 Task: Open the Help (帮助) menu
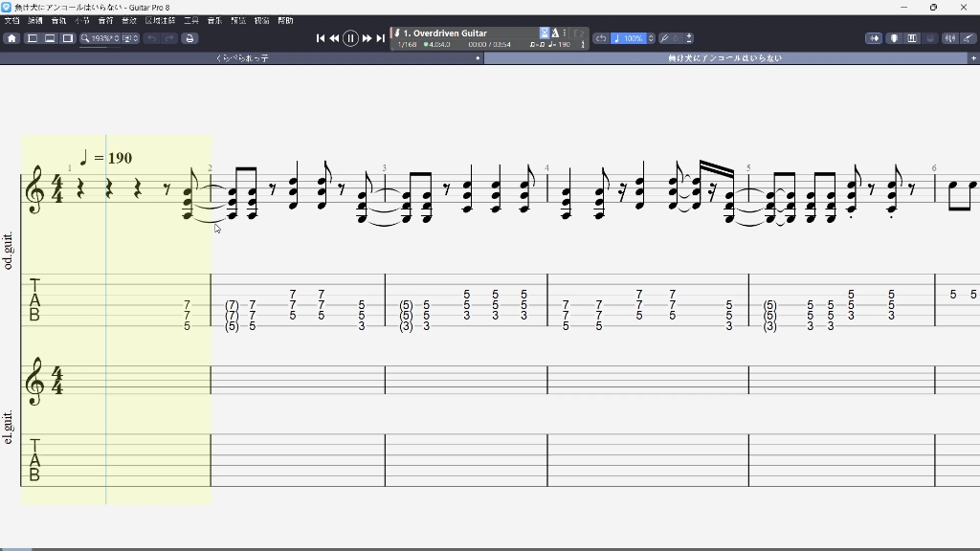click(285, 21)
